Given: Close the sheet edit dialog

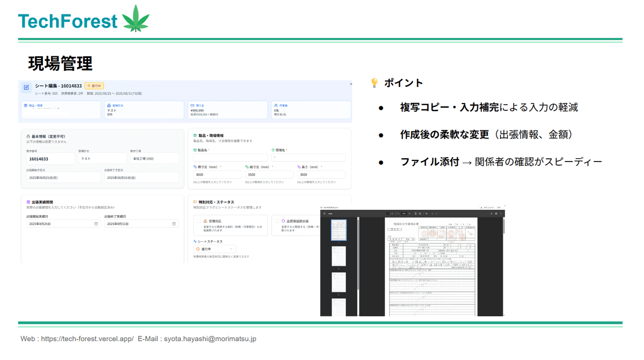Looking at the screenshot, I should 350,84.
